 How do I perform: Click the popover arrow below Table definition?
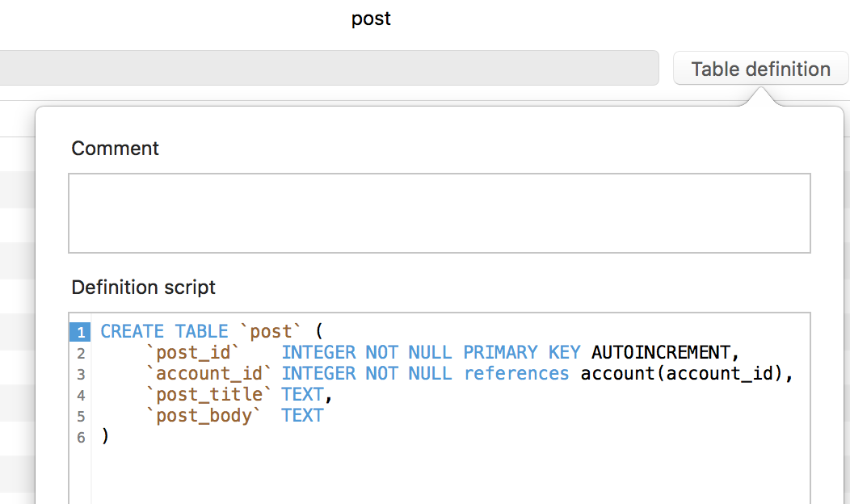pyautogui.click(x=760, y=97)
